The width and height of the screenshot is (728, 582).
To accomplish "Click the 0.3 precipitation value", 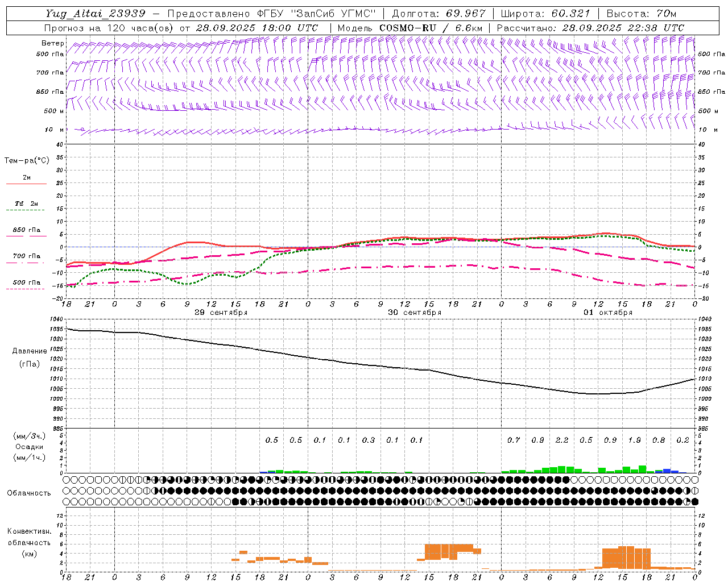I will [x=369, y=440].
